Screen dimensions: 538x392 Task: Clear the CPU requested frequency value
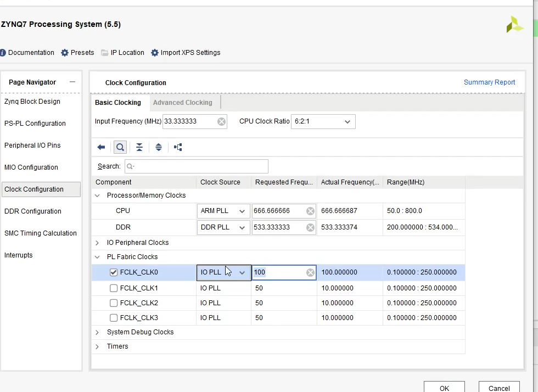pyautogui.click(x=311, y=211)
